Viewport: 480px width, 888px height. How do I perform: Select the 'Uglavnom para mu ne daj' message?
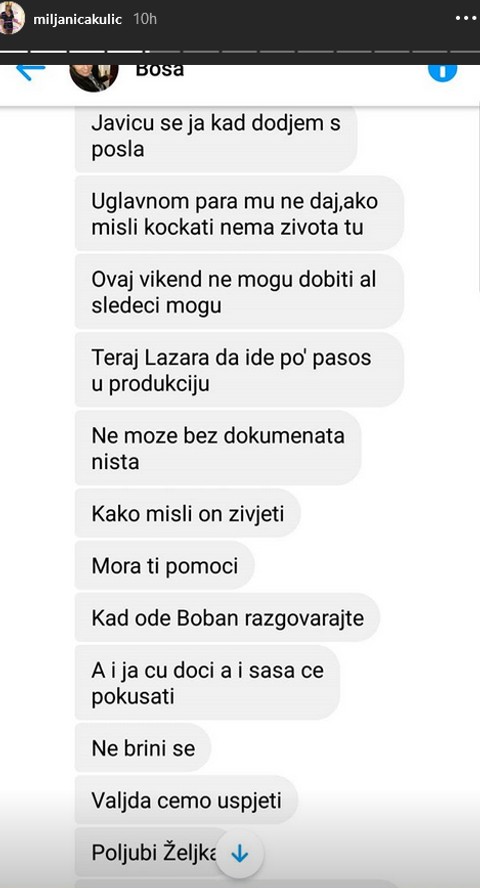239,214
